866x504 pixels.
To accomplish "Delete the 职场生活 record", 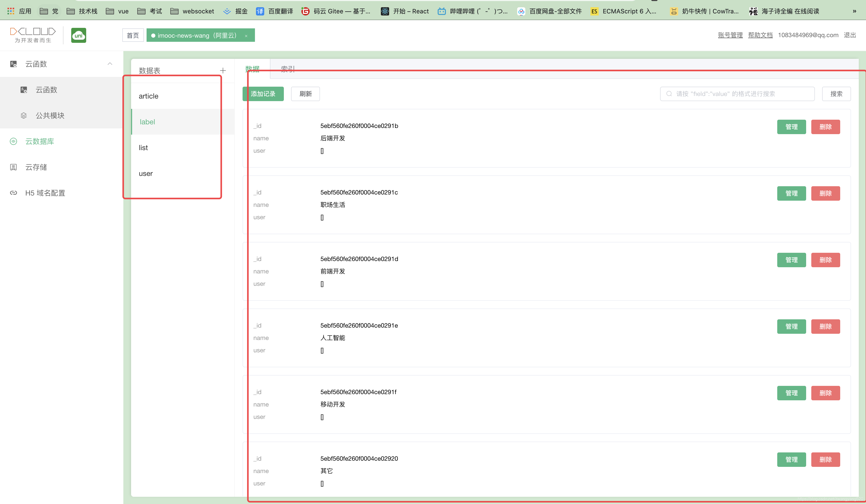I will tap(826, 193).
